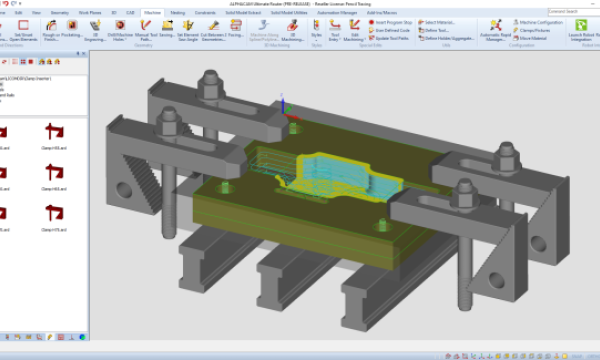This screenshot has height=360, width=600.
Task: Click Move Material
Action: click(530, 38)
